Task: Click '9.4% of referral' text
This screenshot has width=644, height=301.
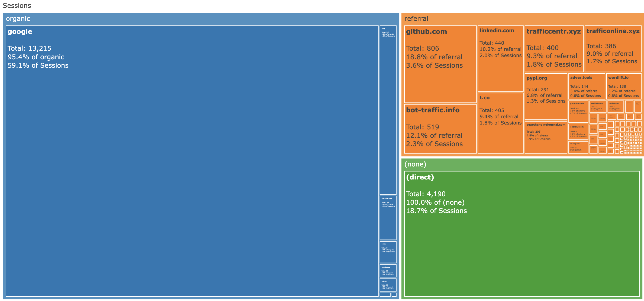Action: click(499, 117)
